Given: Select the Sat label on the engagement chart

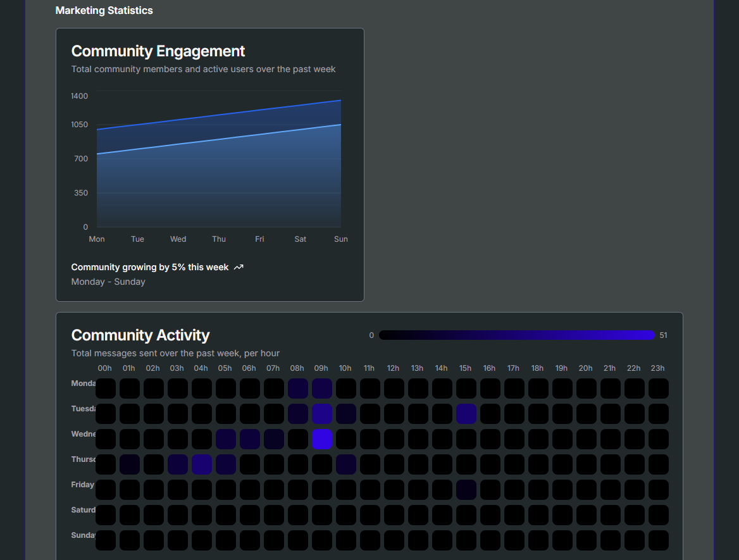Looking at the screenshot, I should 300,239.
